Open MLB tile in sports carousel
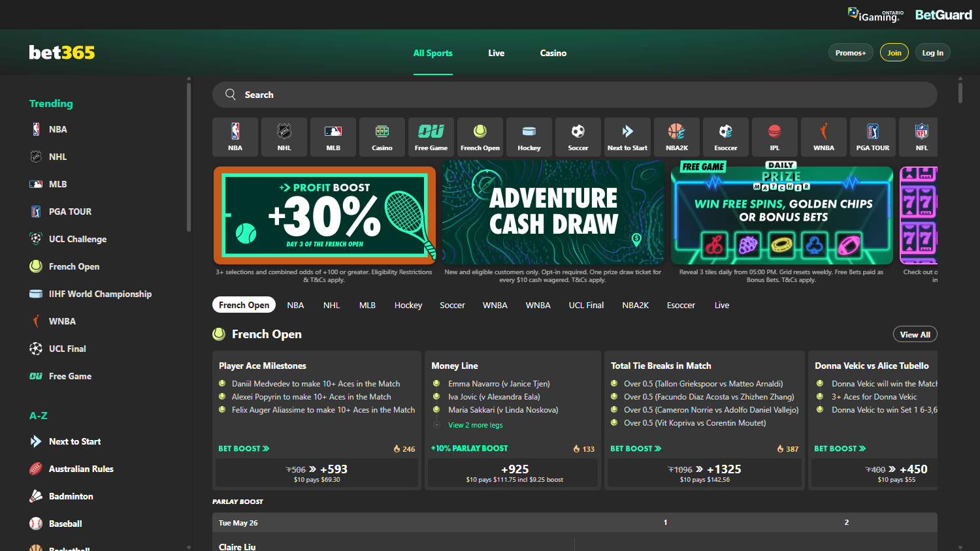 (x=333, y=137)
